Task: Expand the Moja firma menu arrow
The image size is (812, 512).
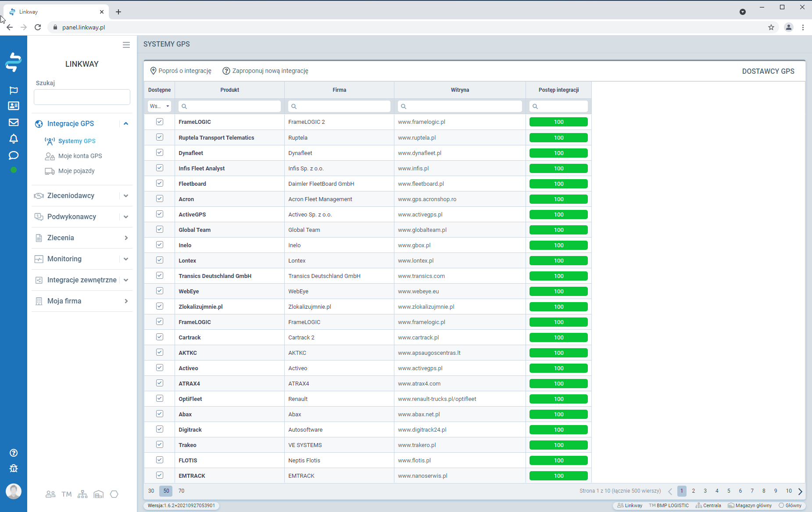Action: [x=126, y=301]
